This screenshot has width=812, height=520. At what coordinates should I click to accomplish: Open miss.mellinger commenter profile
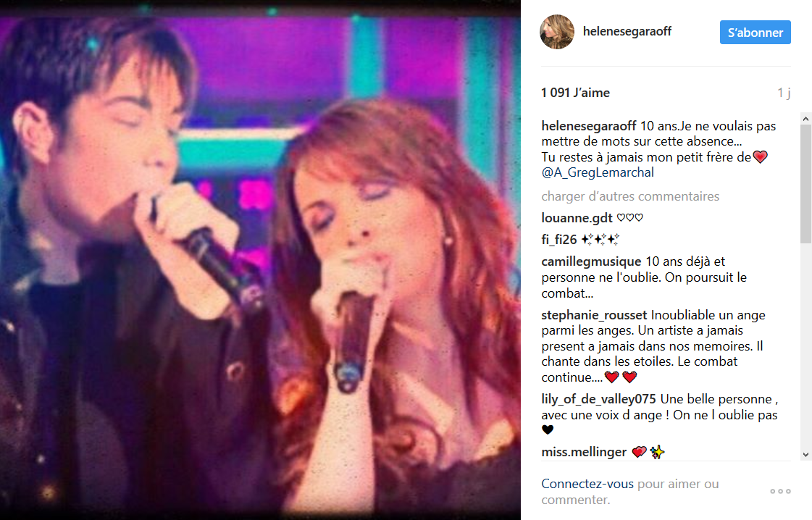(584, 452)
